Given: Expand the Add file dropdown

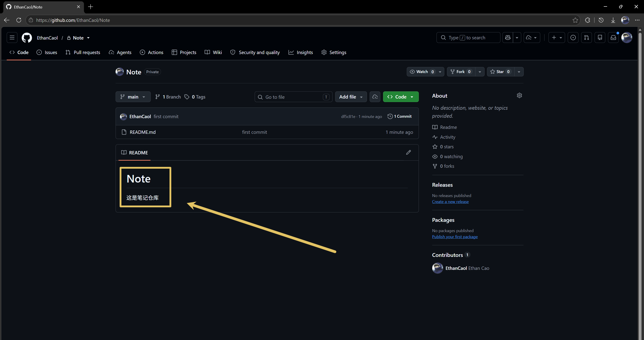Looking at the screenshot, I should point(351,97).
